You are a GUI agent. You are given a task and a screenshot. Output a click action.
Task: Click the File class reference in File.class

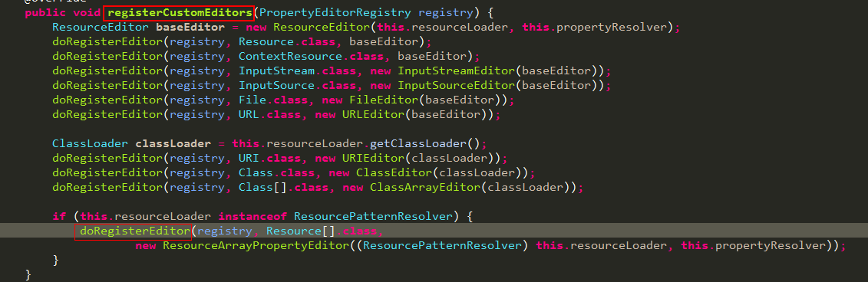252,100
